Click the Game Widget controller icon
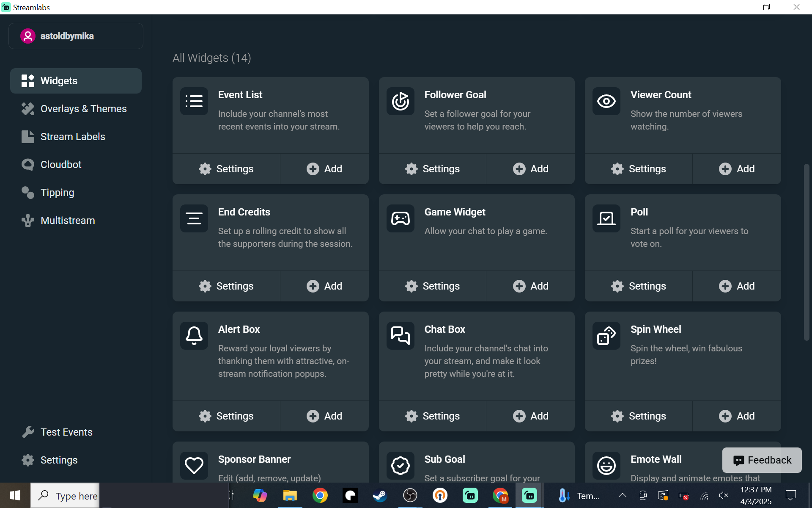 [x=400, y=218]
